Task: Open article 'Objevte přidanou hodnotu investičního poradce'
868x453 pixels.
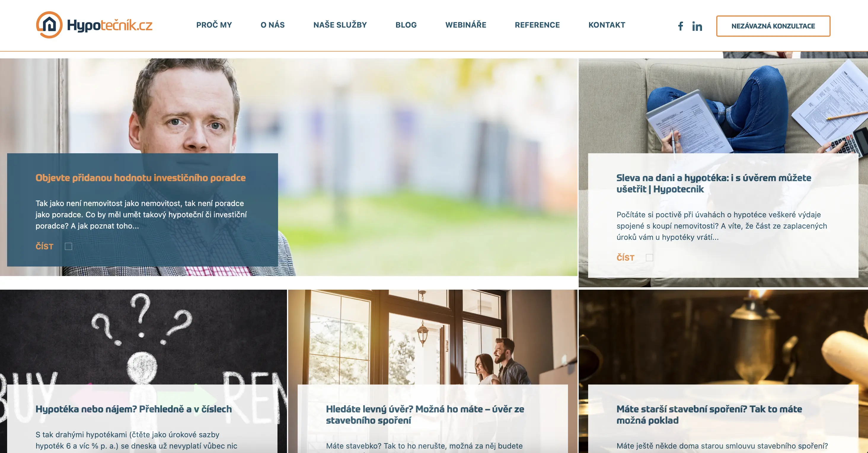Action: tap(141, 178)
